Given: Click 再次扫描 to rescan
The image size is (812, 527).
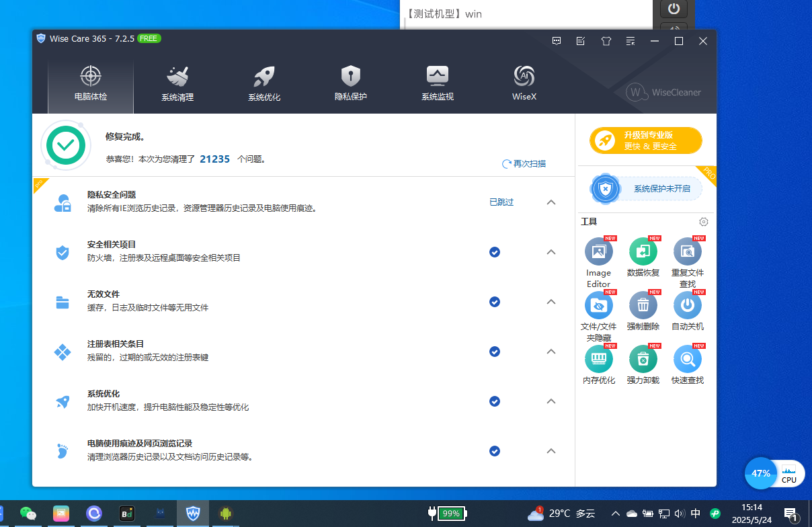Looking at the screenshot, I should (x=524, y=164).
